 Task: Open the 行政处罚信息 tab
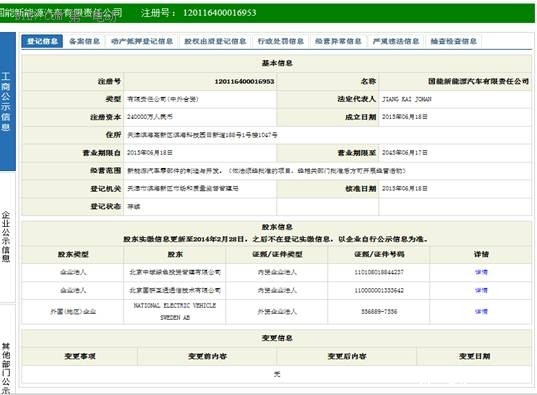[280, 41]
